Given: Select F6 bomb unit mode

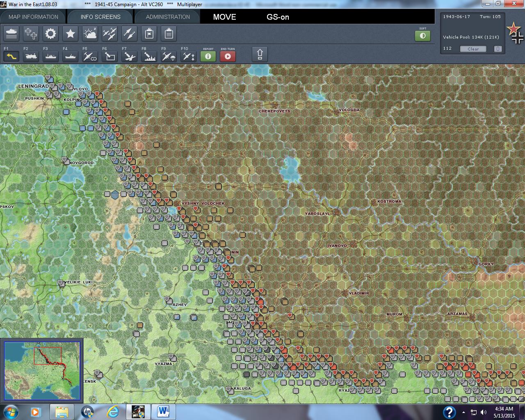Looking at the screenshot, I should [110, 56].
